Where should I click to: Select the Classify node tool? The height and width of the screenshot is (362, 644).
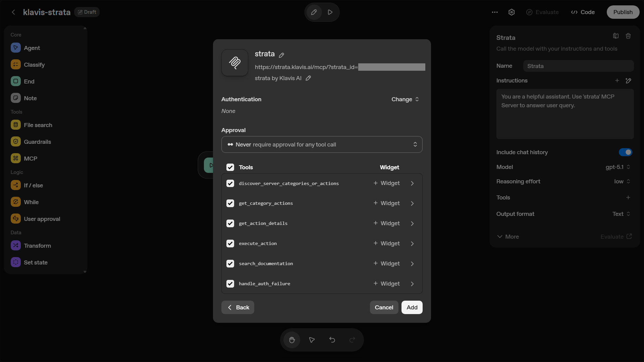35,64
